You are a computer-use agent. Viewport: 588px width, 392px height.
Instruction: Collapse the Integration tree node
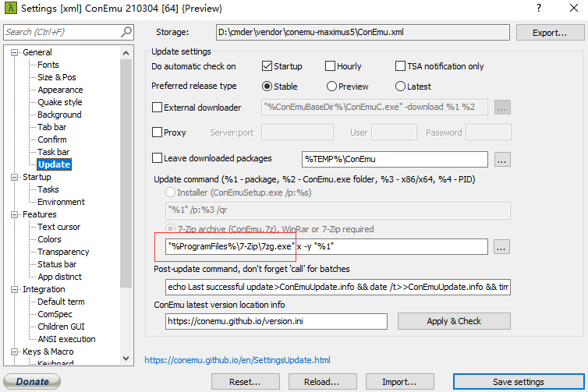14,290
